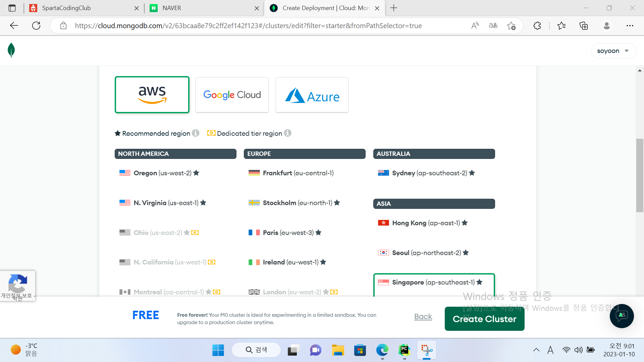Image resolution: width=644 pixels, height=362 pixels.
Task: Open tab actions menu
Action: (x=12, y=8)
